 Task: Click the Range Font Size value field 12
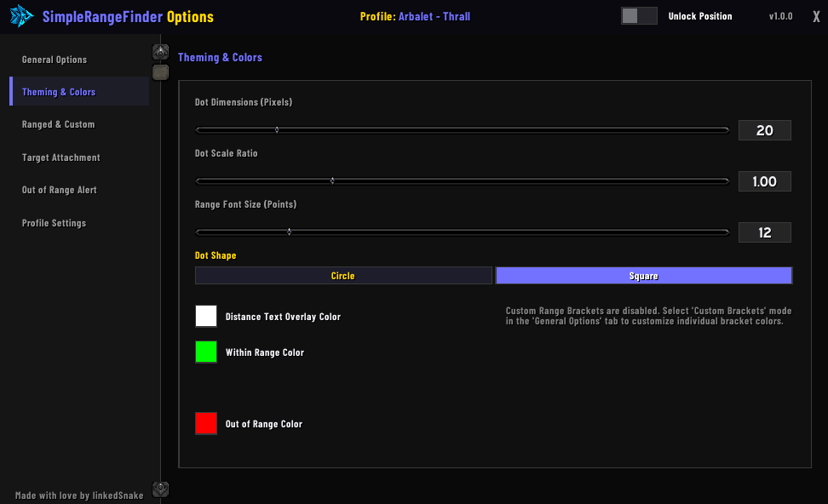(765, 232)
